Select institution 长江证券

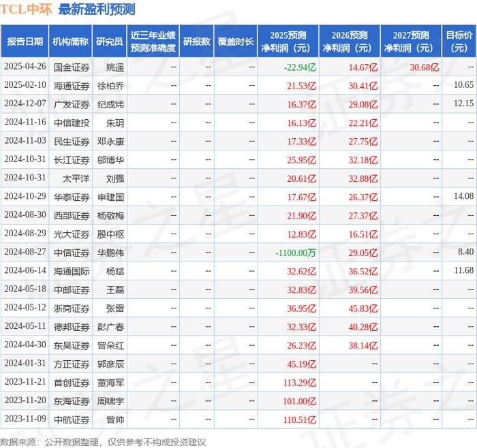[x=72, y=160]
